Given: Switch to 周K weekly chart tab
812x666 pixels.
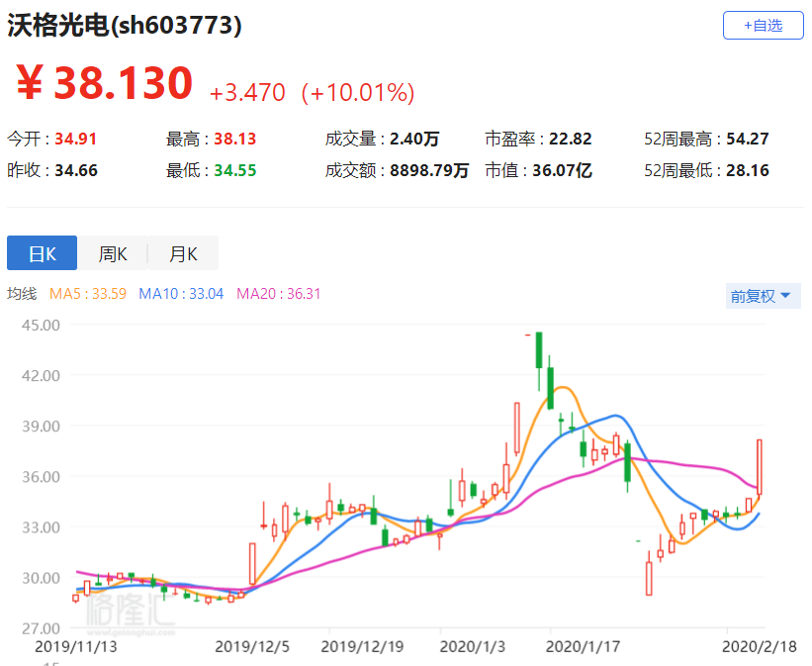Looking at the screenshot, I should [113, 253].
